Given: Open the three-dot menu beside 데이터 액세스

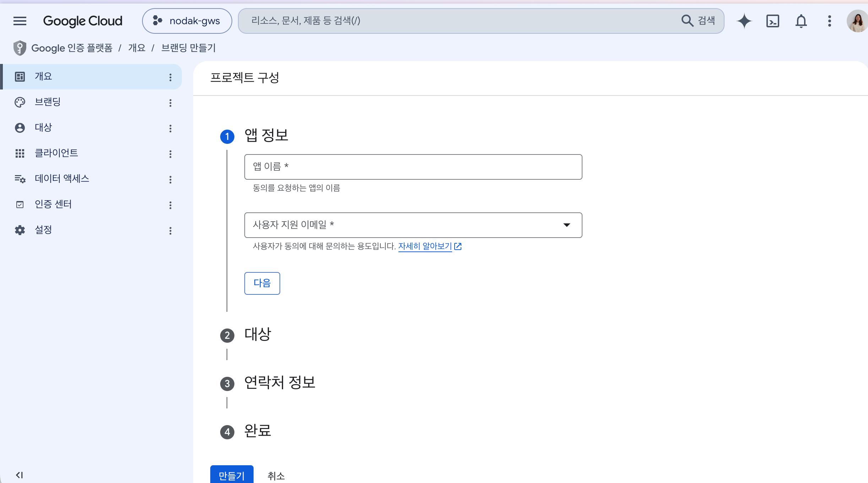Looking at the screenshot, I should [170, 179].
